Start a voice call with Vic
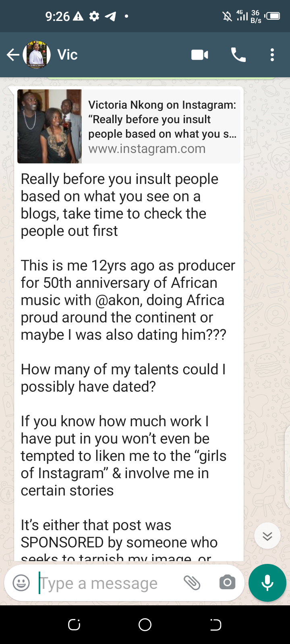 pyautogui.click(x=238, y=55)
